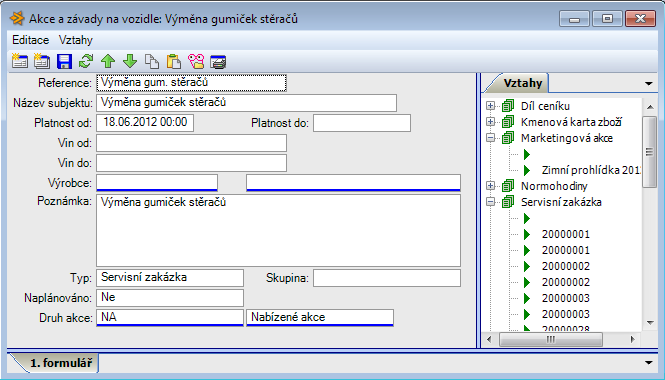Click the tree horizontal scrollbar right arrow

[x=632, y=339]
